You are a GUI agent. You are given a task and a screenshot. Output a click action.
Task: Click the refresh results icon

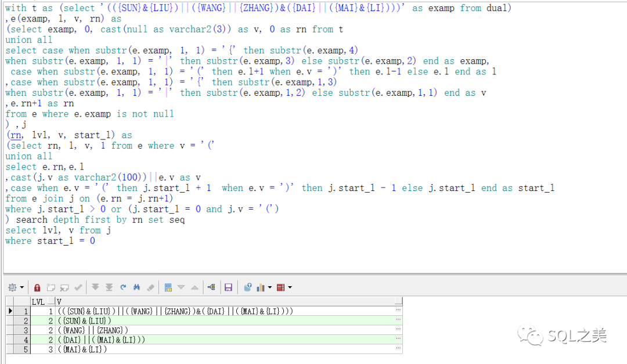click(x=123, y=287)
